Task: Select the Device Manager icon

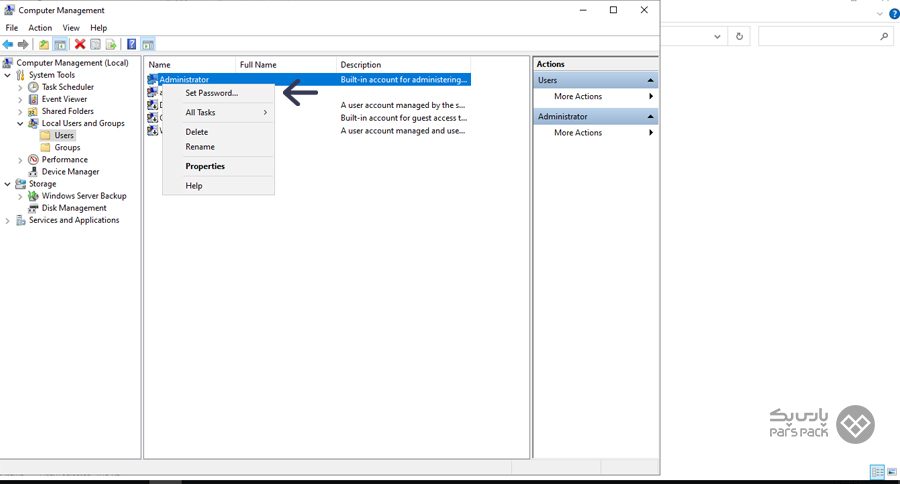Action: coord(33,172)
